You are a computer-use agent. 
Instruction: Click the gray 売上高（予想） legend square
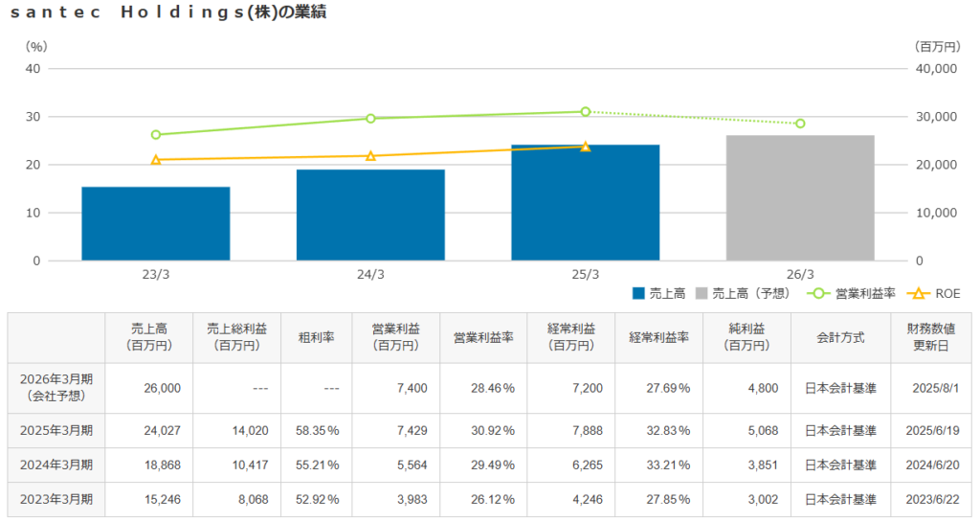(x=701, y=293)
